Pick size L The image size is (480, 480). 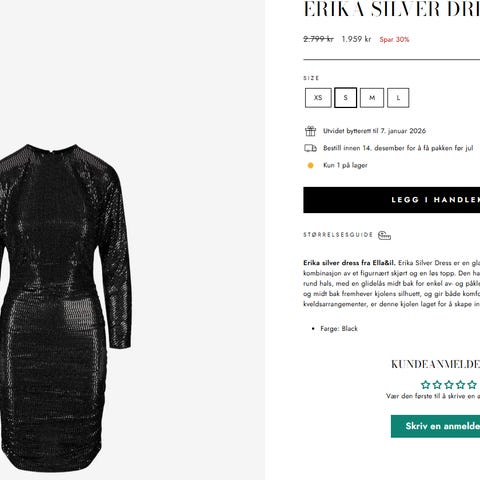[398, 98]
